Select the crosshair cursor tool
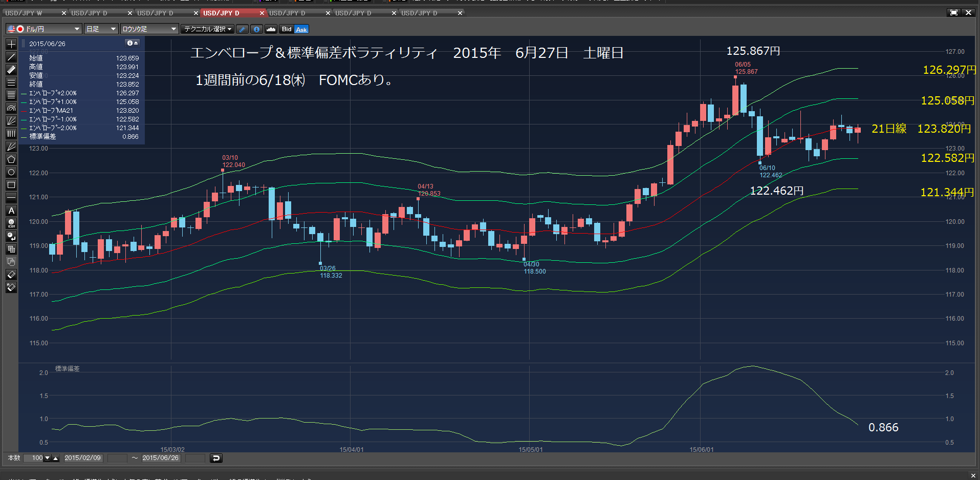The image size is (980, 480). click(11, 44)
